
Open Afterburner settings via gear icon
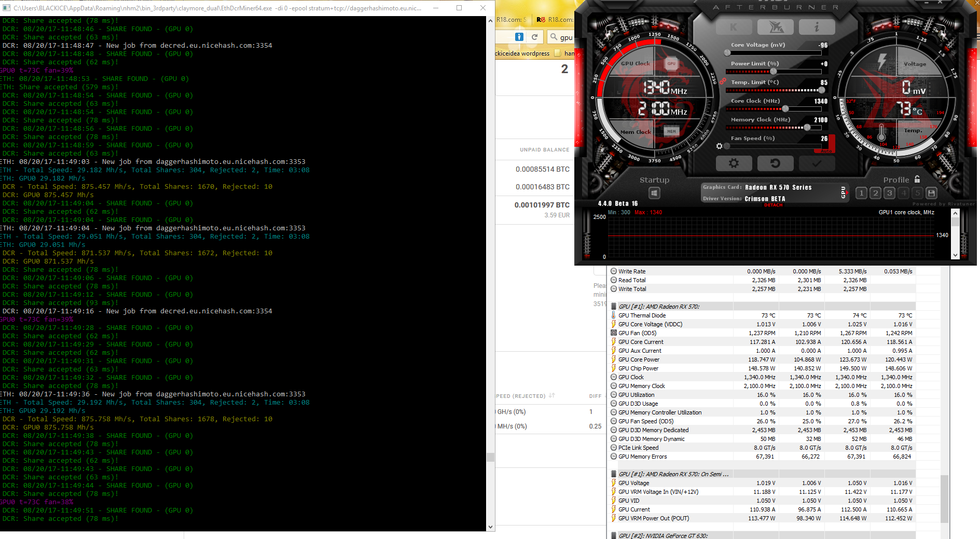tap(735, 163)
